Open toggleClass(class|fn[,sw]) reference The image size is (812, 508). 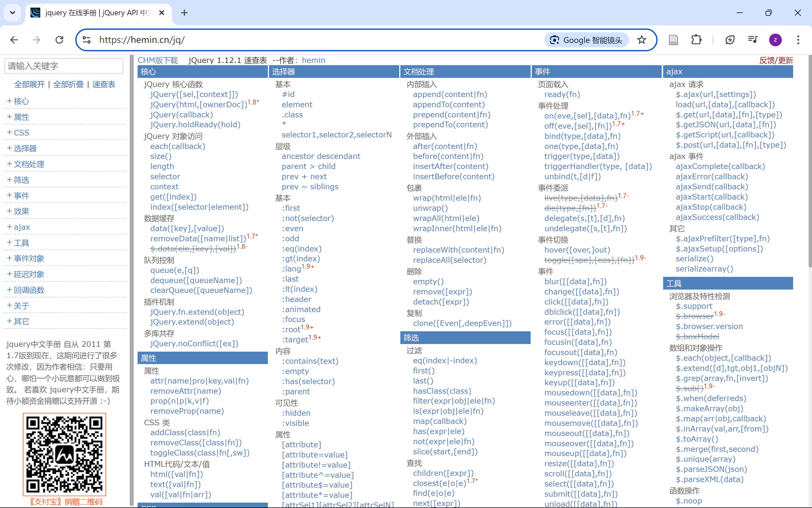coord(200,453)
